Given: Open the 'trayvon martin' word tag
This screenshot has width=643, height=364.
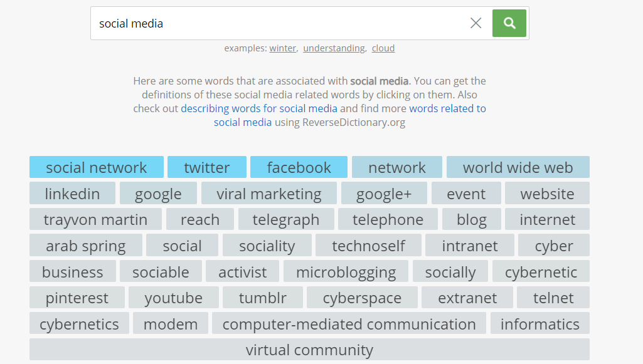Looking at the screenshot, I should (x=95, y=220).
